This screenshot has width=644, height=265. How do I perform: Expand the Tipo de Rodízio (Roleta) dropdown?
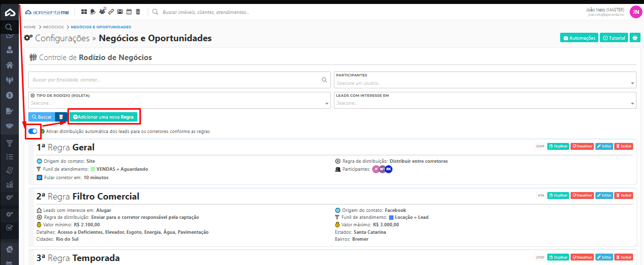[180, 103]
